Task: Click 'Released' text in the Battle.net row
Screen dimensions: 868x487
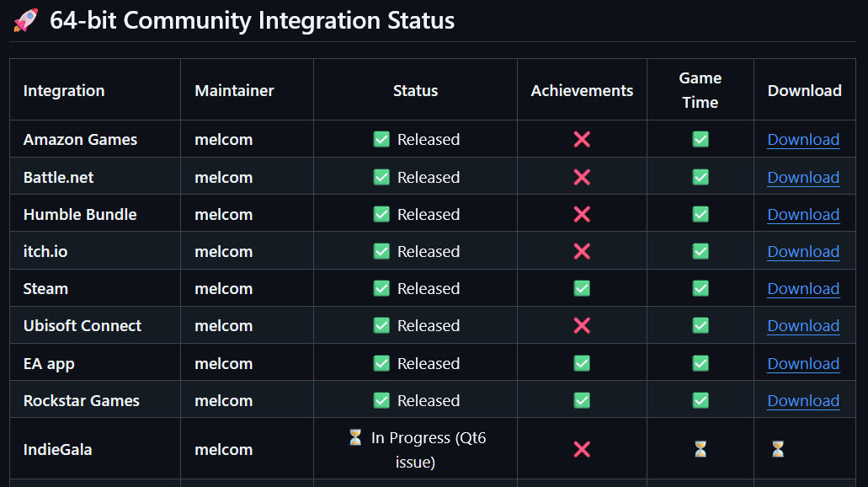Action: 429,177
